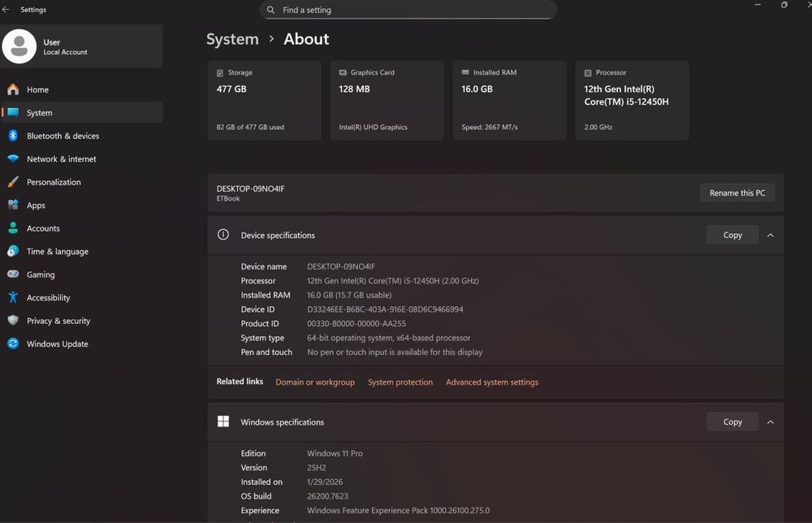This screenshot has height=523, width=812.
Task: Click the Accessibility figure icon
Action: tap(13, 297)
